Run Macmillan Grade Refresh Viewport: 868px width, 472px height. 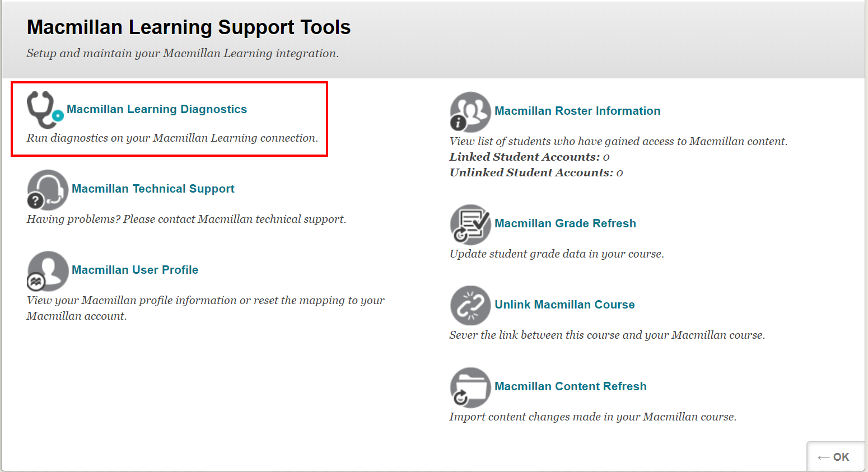[565, 223]
